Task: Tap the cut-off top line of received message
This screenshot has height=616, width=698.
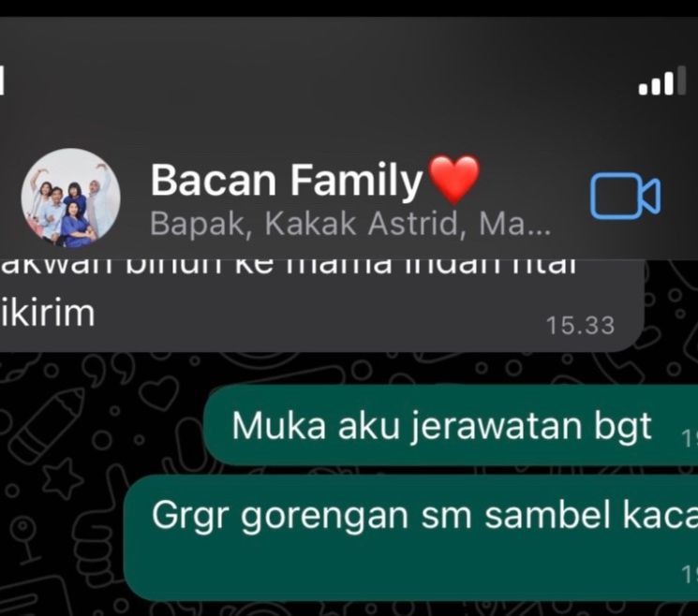Action: tap(289, 266)
